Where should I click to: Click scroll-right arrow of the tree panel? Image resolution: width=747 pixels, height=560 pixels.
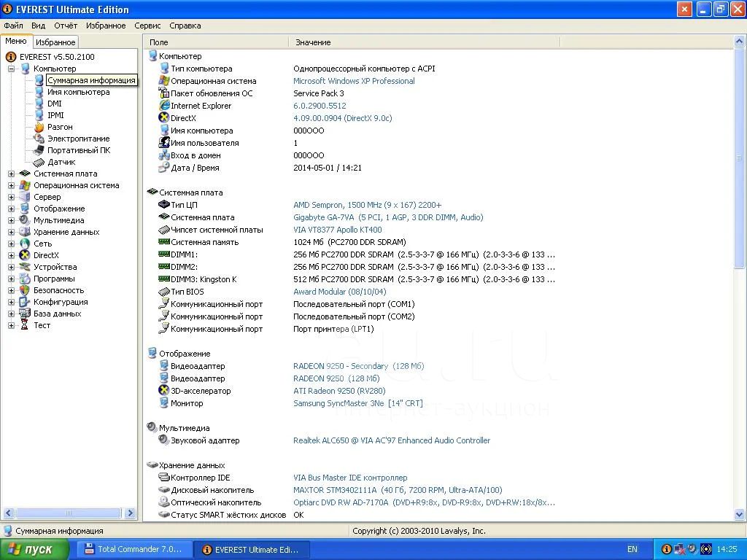(x=130, y=513)
